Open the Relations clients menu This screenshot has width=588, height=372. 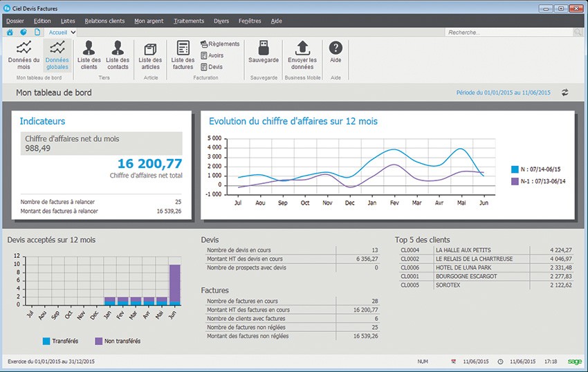tap(104, 21)
